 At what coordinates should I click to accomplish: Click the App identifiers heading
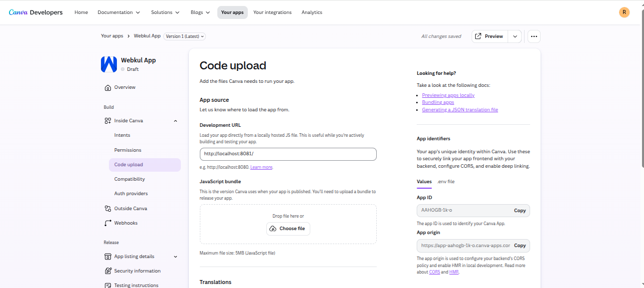click(434, 139)
